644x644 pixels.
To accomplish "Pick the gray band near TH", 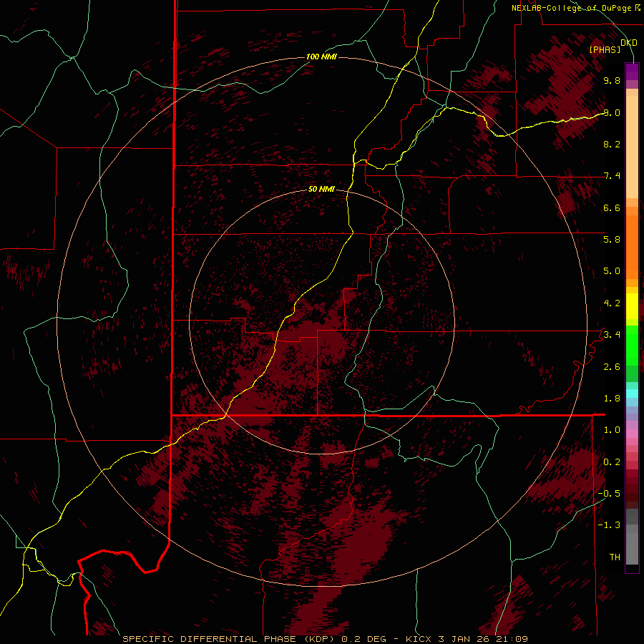I will click(x=632, y=549).
